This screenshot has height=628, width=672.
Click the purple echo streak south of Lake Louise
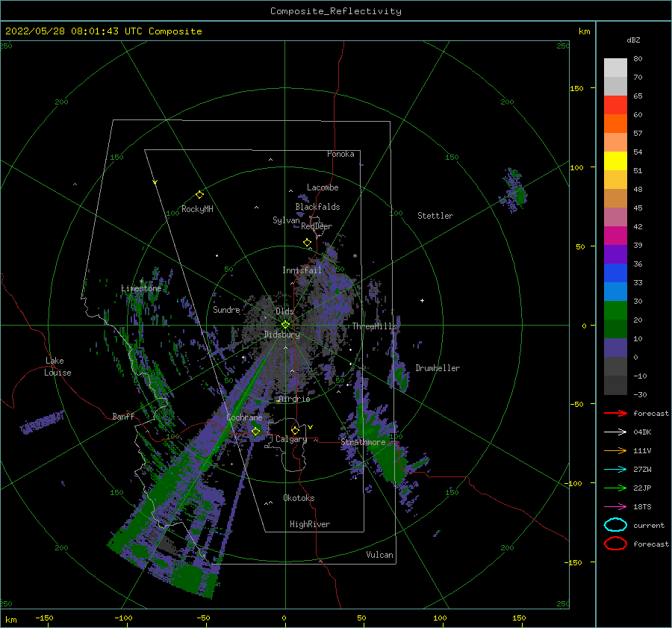[x=42, y=422]
